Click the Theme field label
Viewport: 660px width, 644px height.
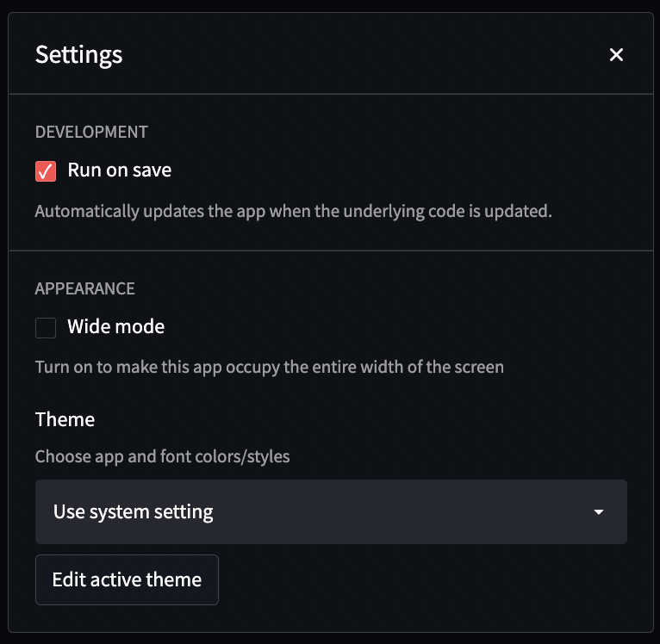point(65,420)
